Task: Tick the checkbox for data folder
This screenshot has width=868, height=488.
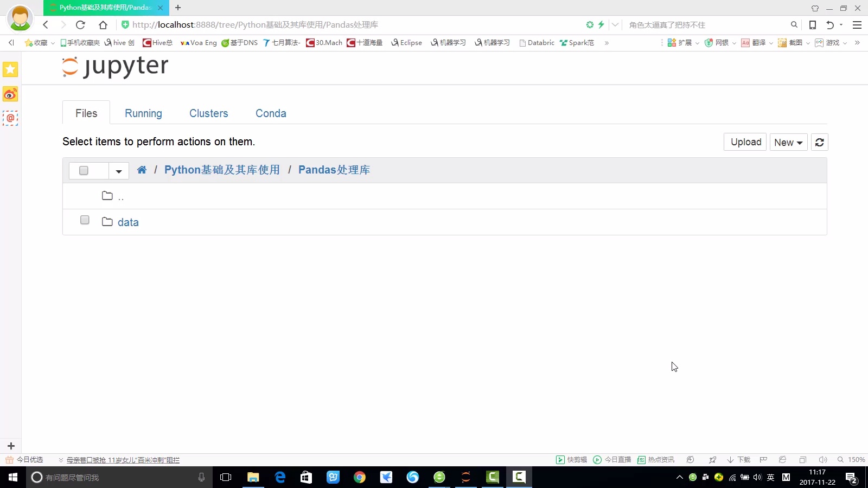Action: [85, 220]
